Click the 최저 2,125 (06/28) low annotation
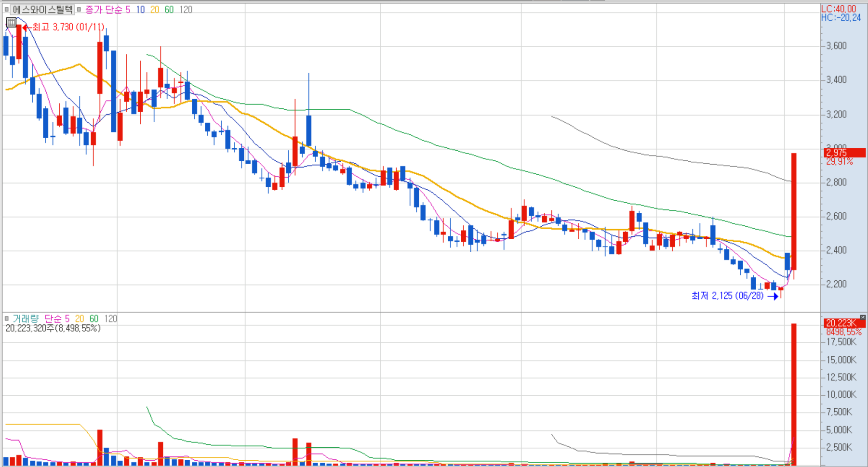The width and height of the screenshot is (868, 467). [x=728, y=296]
